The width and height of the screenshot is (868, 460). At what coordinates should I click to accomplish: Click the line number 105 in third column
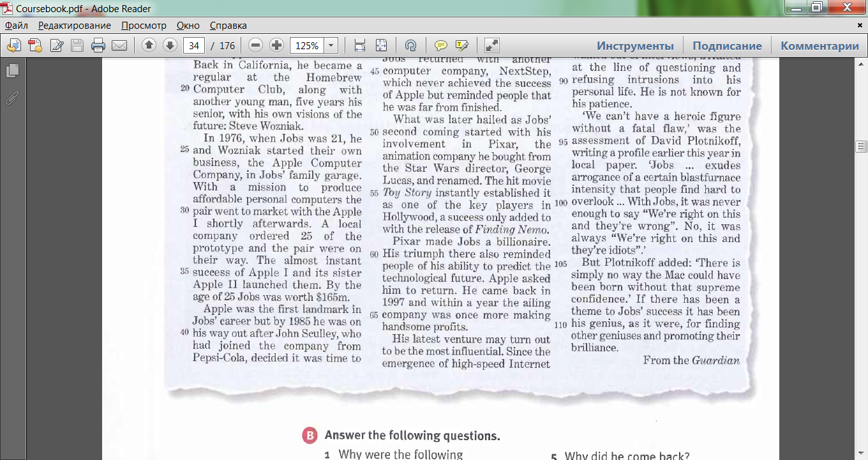[x=560, y=264]
